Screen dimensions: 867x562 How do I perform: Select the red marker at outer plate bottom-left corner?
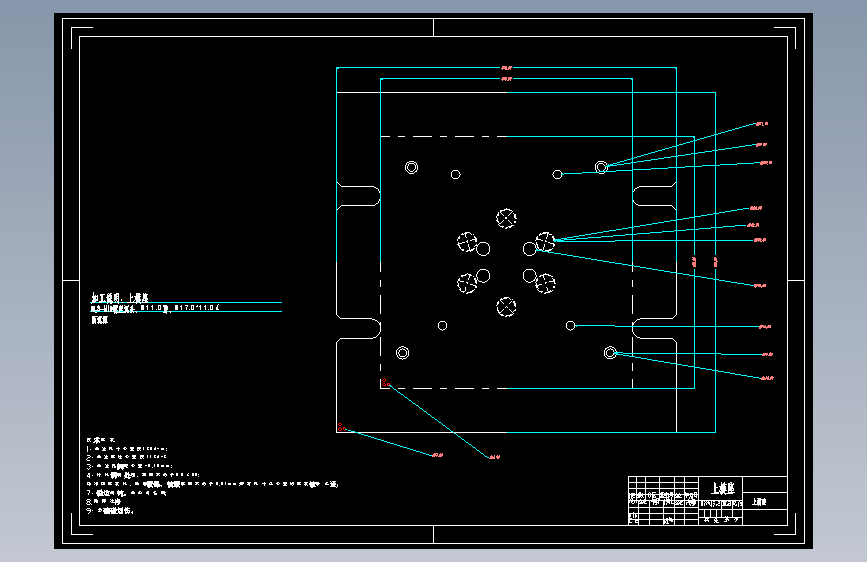[341, 427]
